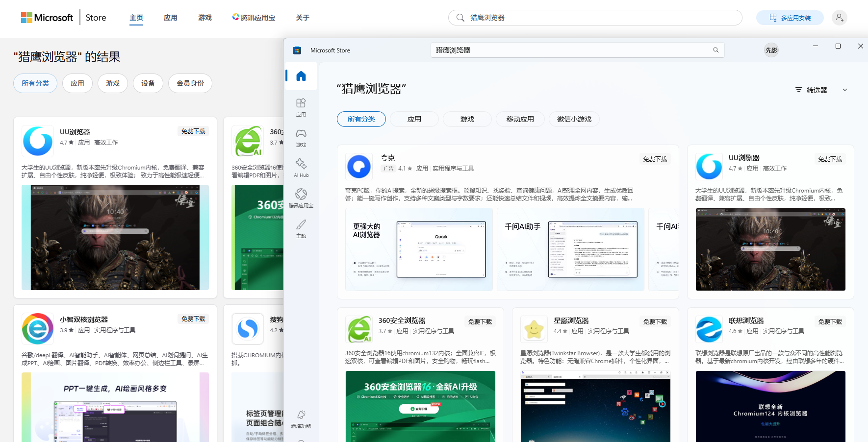Select 所有分类 filter in store app
The image size is (868, 442).
click(x=361, y=119)
